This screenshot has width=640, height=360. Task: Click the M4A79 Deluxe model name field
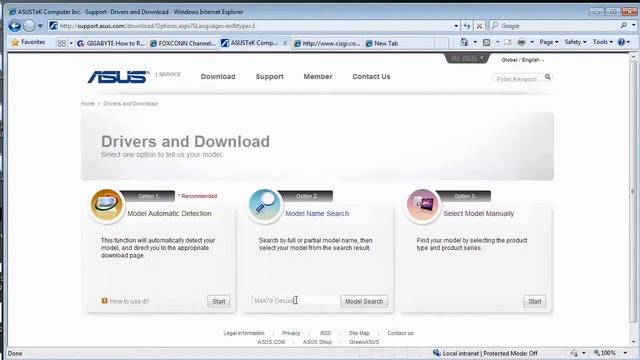click(x=295, y=301)
